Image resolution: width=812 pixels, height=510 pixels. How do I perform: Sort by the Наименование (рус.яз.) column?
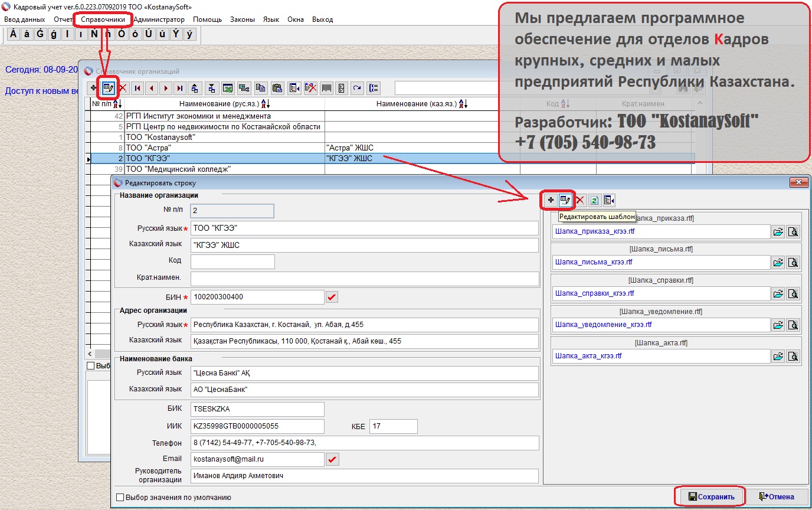click(x=224, y=104)
